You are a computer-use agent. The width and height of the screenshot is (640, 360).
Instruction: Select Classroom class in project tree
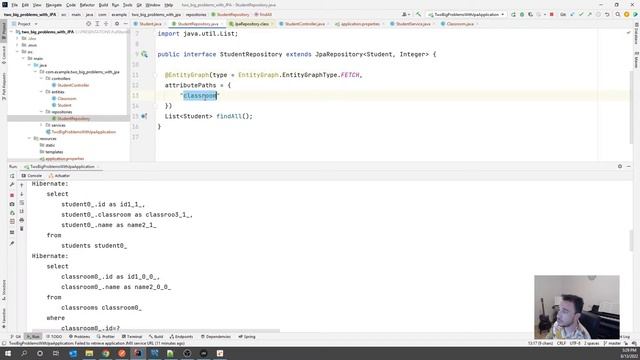pos(64,98)
